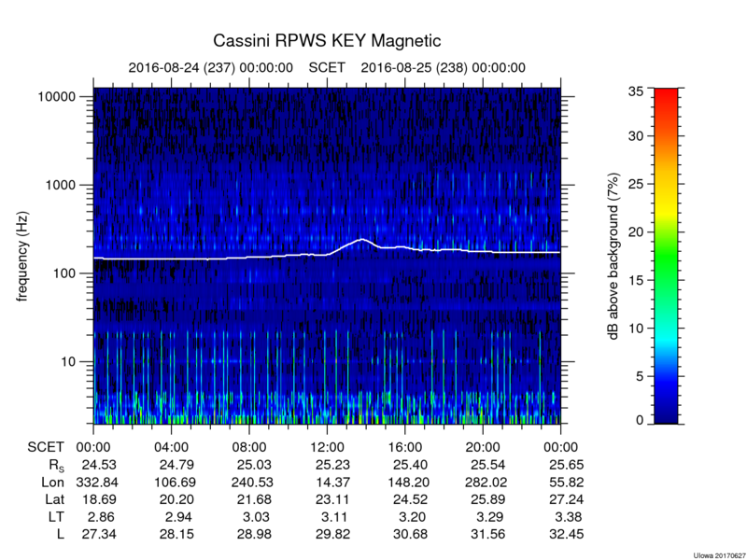The width and height of the screenshot is (747, 560).
Task: Click the Rs value '25.65'
Action: pos(567,464)
